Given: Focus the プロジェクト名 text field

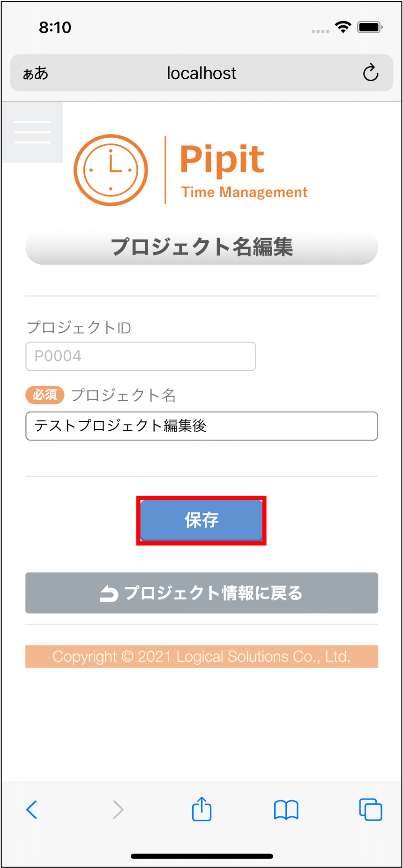Looking at the screenshot, I should pyautogui.click(x=201, y=426).
